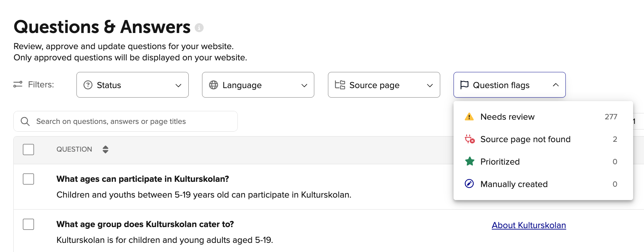Click the green Prioritized star icon
The height and width of the screenshot is (252, 644).
(469, 161)
